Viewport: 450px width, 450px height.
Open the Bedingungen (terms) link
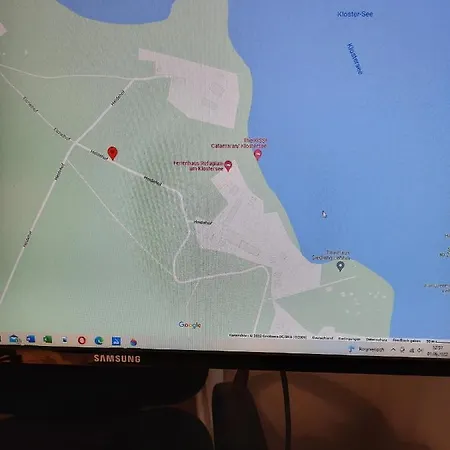pos(349,339)
